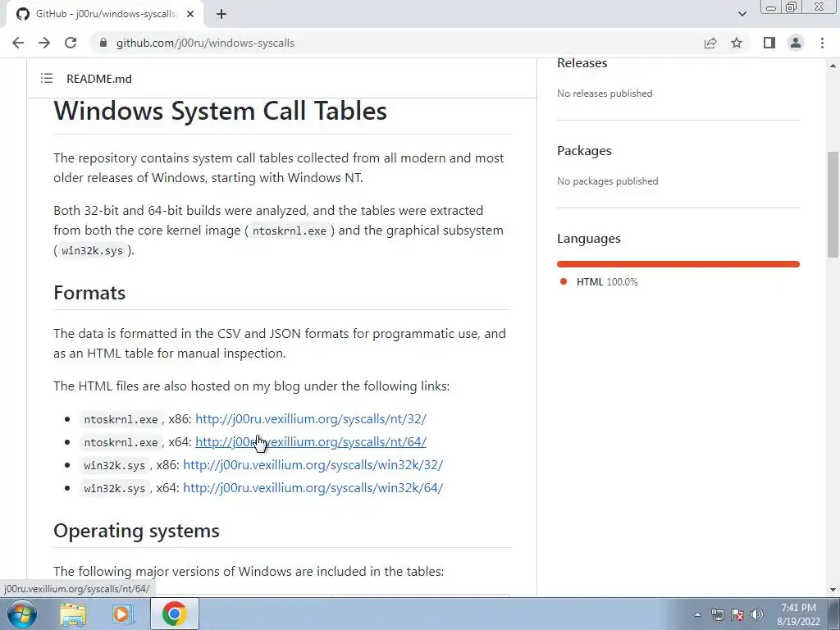Open Chrome's three-dot menu
The image size is (840, 630).
click(x=822, y=43)
